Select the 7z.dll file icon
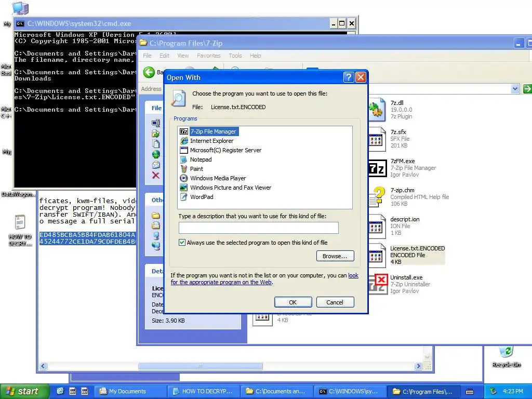The height and width of the screenshot is (399, 532). click(377, 110)
